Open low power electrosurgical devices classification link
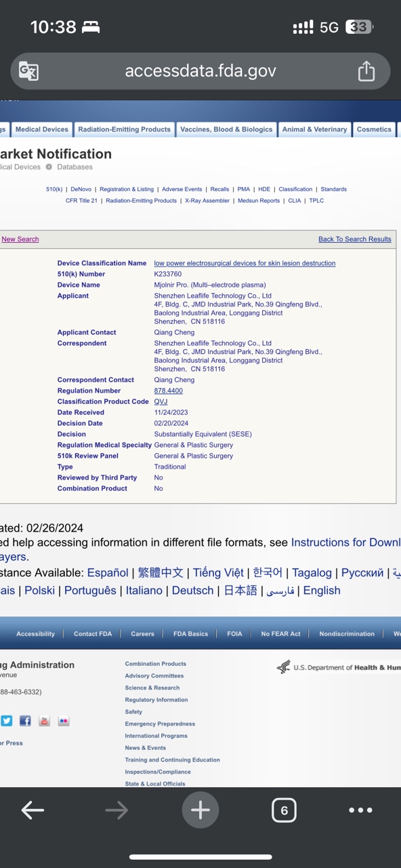This screenshot has height=868, width=401. (245, 263)
